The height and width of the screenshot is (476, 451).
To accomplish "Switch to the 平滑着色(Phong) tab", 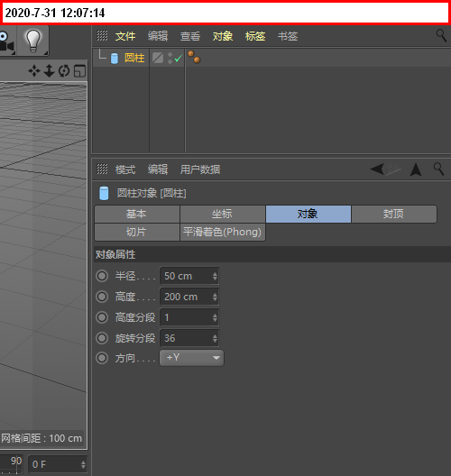I will pyautogui.click(x=223, y=233).
